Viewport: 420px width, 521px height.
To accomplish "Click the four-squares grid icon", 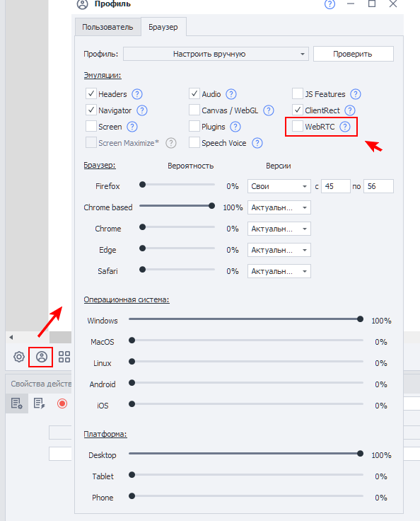I will click(x=64, y=357).
